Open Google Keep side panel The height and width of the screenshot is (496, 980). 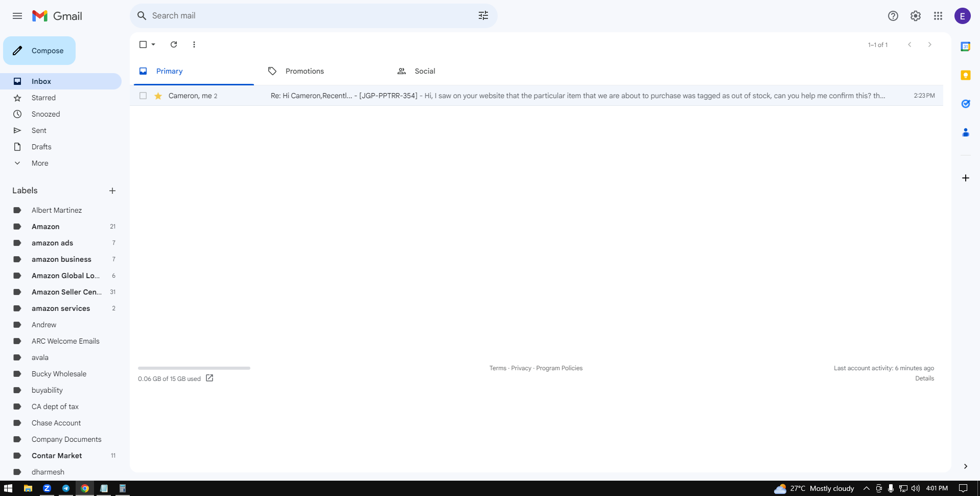coord(966,75)
